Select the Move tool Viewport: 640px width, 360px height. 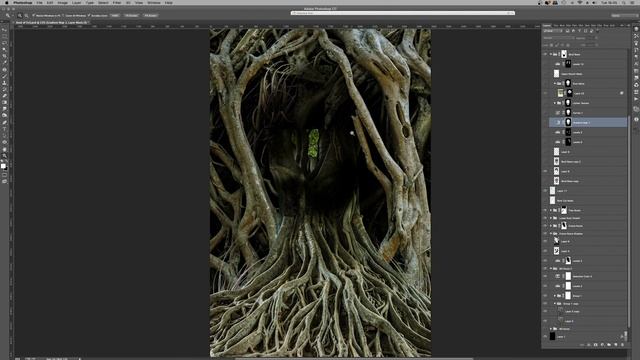[x=4, y=30]
